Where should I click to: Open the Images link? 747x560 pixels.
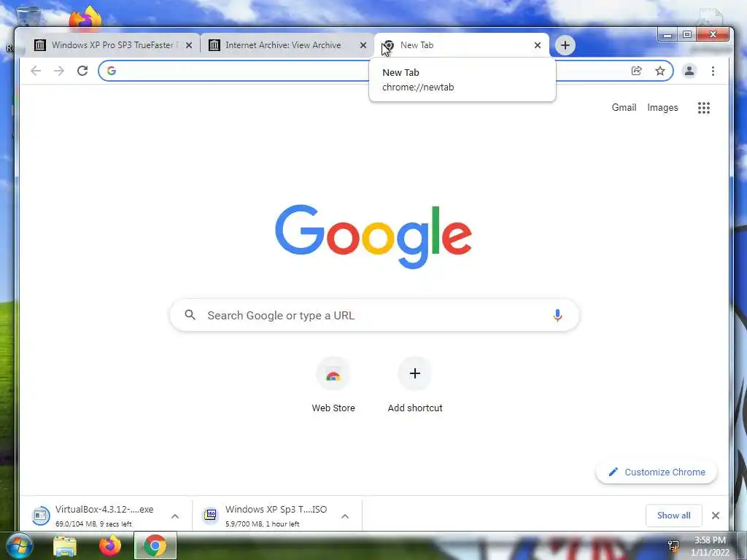[x=662, y=108]
